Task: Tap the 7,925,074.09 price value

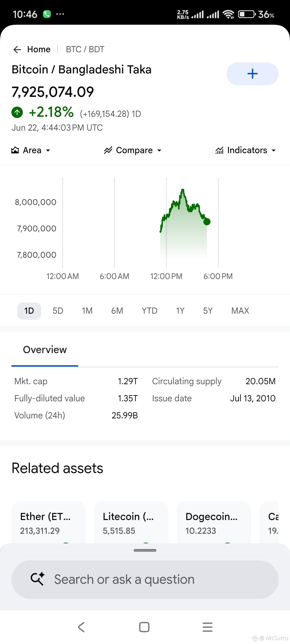Action: 53,92
